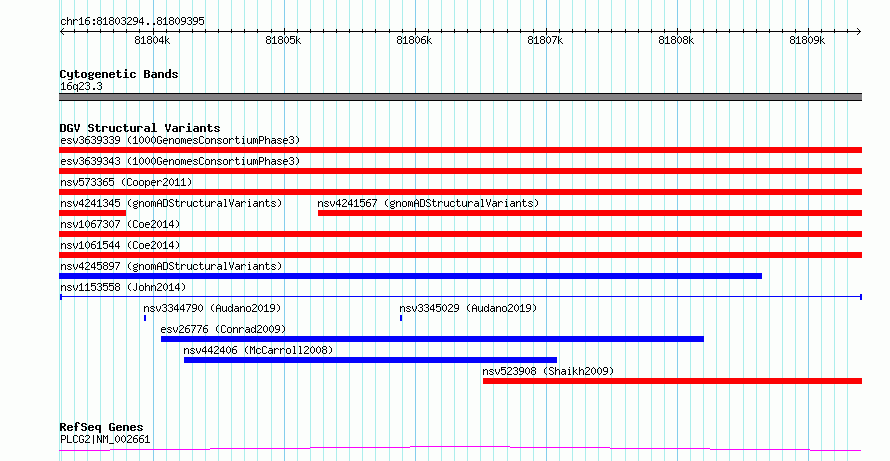Click the thin nsv1153558 blue line
Screen dimensions: 890x461
point(461,297)
